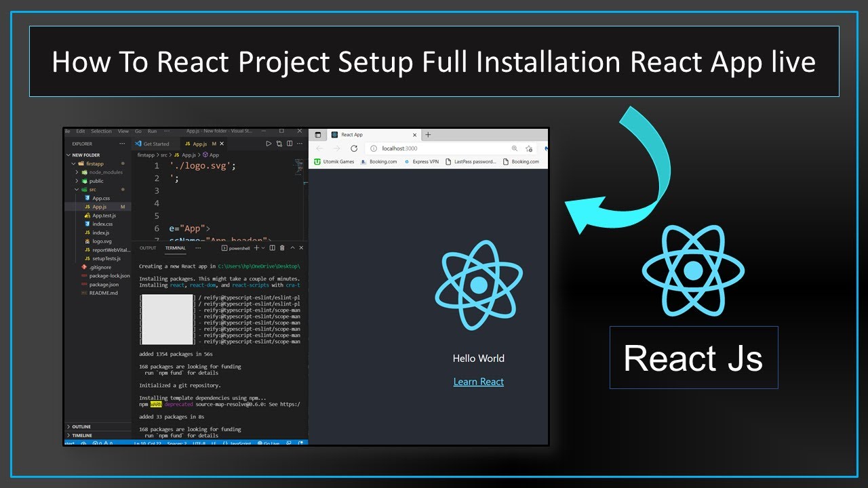868x488 pixels.
Task: Close the App.js editor tab
Action: [222, 144]
